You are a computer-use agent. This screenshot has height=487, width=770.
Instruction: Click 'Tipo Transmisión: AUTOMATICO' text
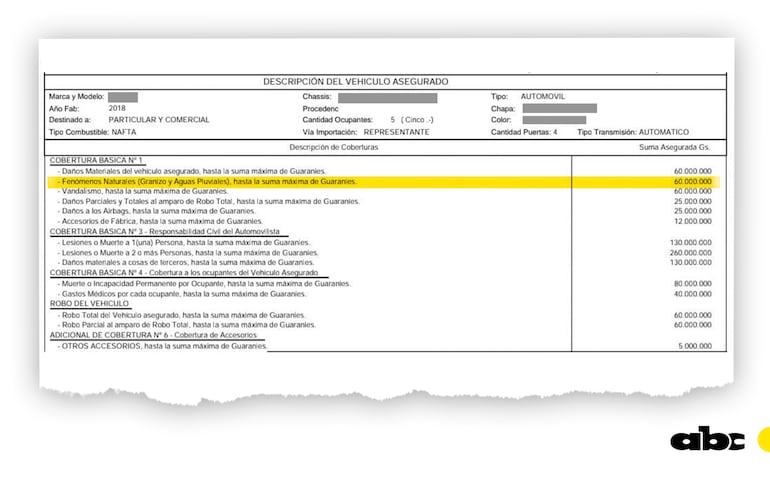pos(633,132)
